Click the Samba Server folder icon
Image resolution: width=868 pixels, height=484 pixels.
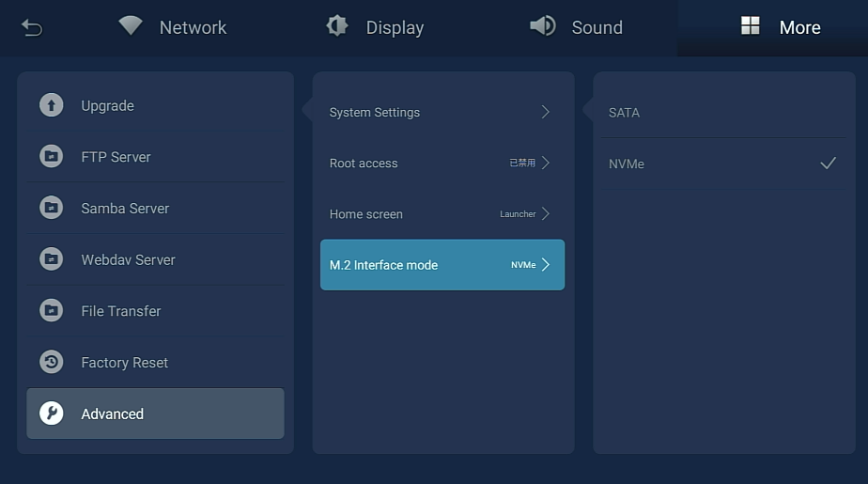(x=51, y=208)
